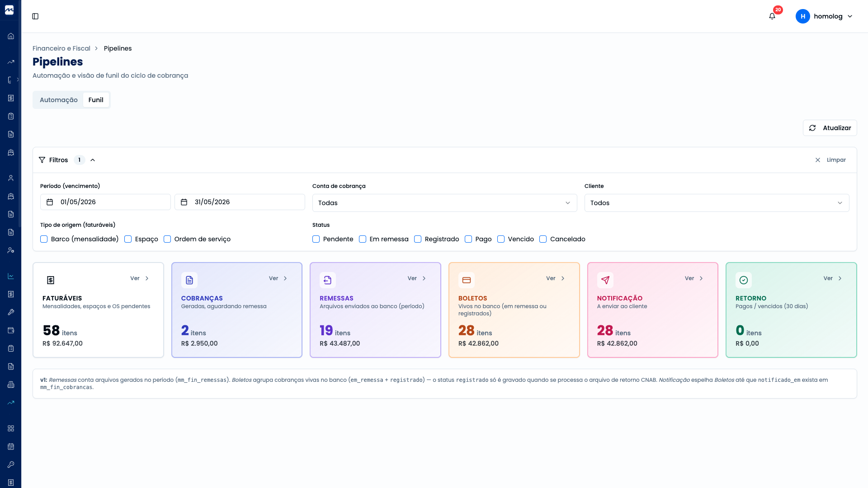Open the user settings sidebar icon
The image size is (868, 488).
pyautogui.click(x=11, y=250)
